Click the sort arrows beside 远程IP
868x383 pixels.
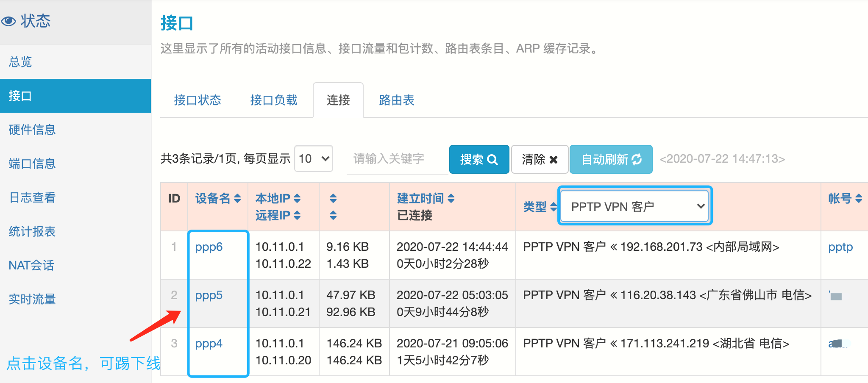(297, 215)
